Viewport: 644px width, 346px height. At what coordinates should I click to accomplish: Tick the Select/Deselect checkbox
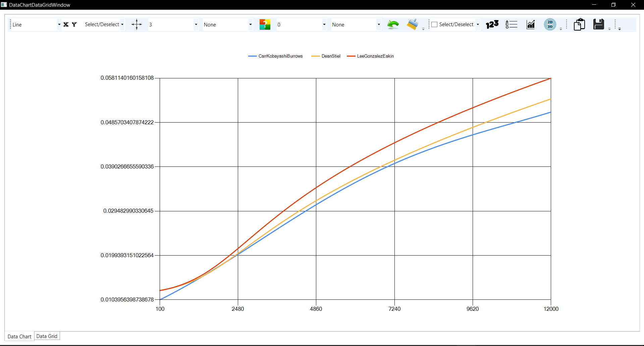(x=434, y=24)
